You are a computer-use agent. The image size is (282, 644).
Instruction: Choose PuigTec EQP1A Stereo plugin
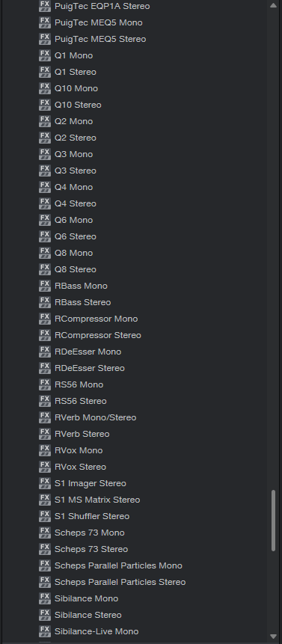tap(102, 6)
